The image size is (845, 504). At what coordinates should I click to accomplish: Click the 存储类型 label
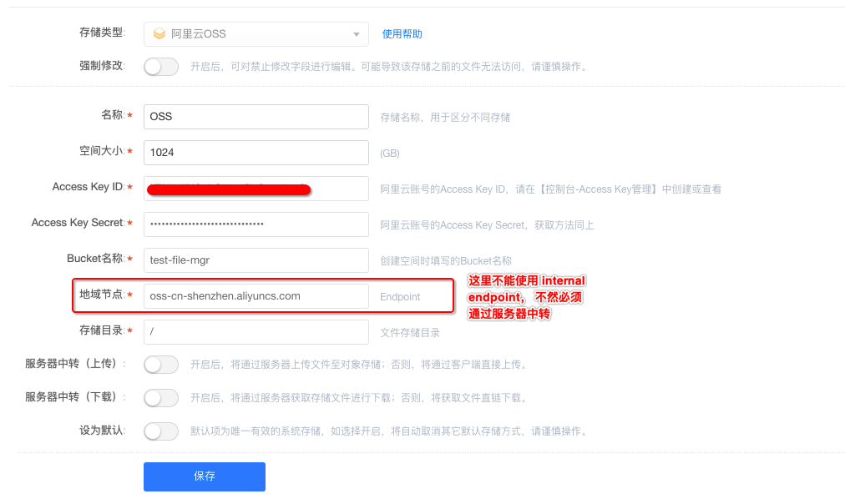click(102, 33)
